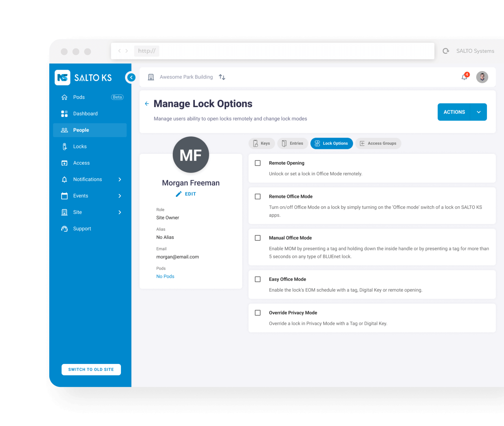
Task: Select the Site Owner role text
Action: 168,218
